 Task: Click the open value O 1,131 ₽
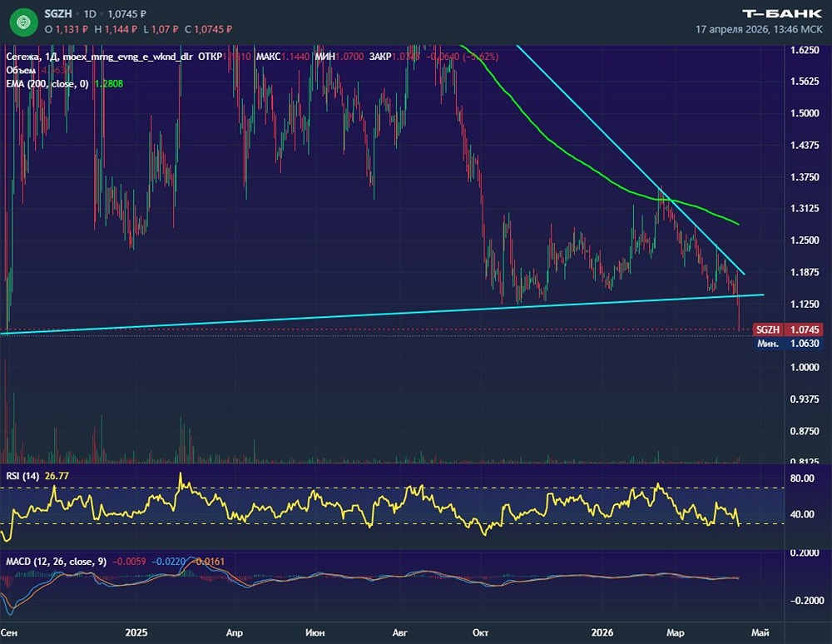coord(67,29)
